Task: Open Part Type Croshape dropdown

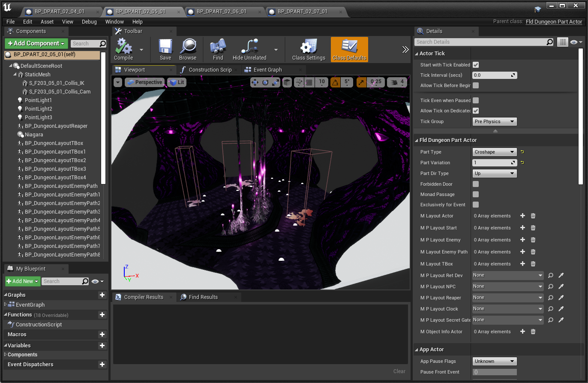Action: pyautogui.click(x=495, y=152)
